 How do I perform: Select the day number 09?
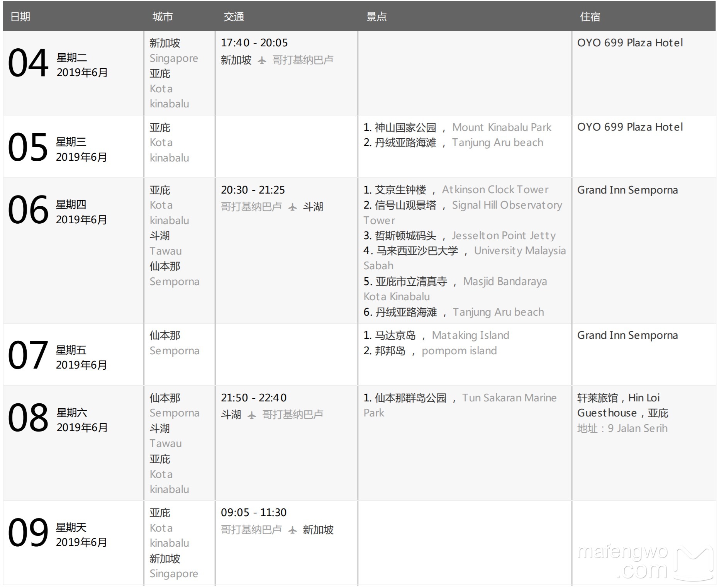[28, 532]
